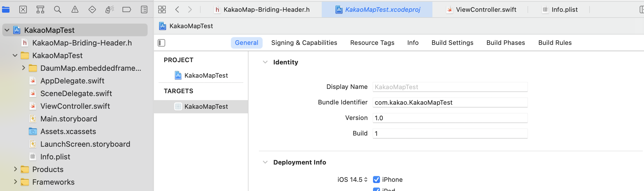
Task: Show the Issue navigator warning icon
Action: (x=75, y=10)
